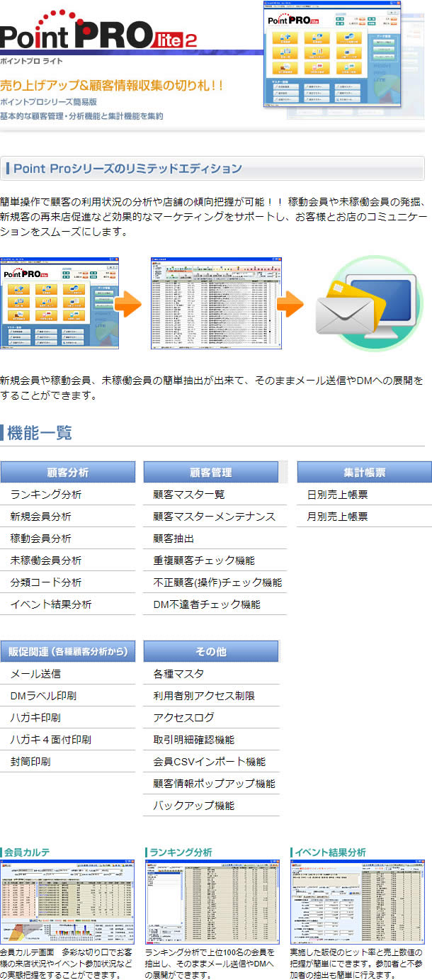Click the 各種マスタ row
Image resolution: width=432 pixels, height=980 pixels.
(x=212, y=673)
